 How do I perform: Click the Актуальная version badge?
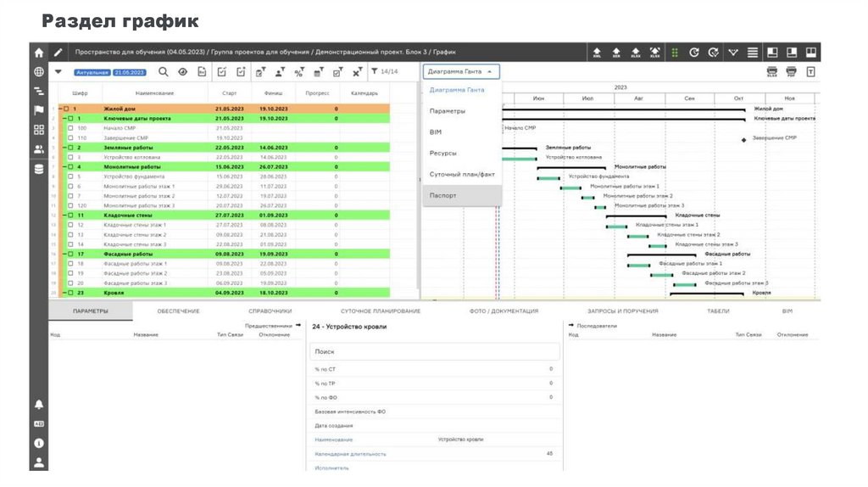[x=92, y=73]
